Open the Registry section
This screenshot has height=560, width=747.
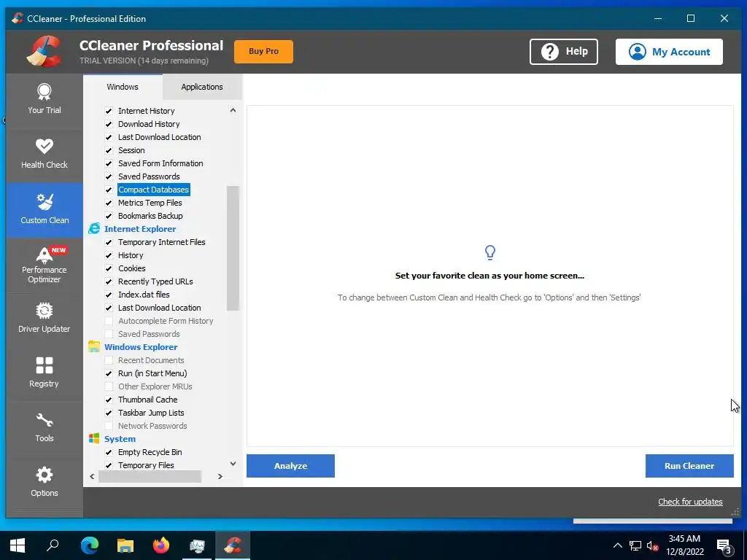(x=44, y=373)
